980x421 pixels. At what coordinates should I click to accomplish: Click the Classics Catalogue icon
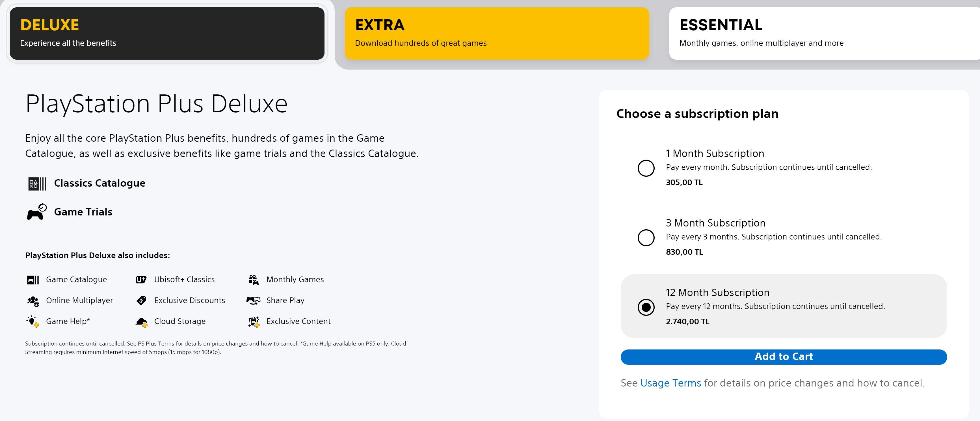(37, 183)
